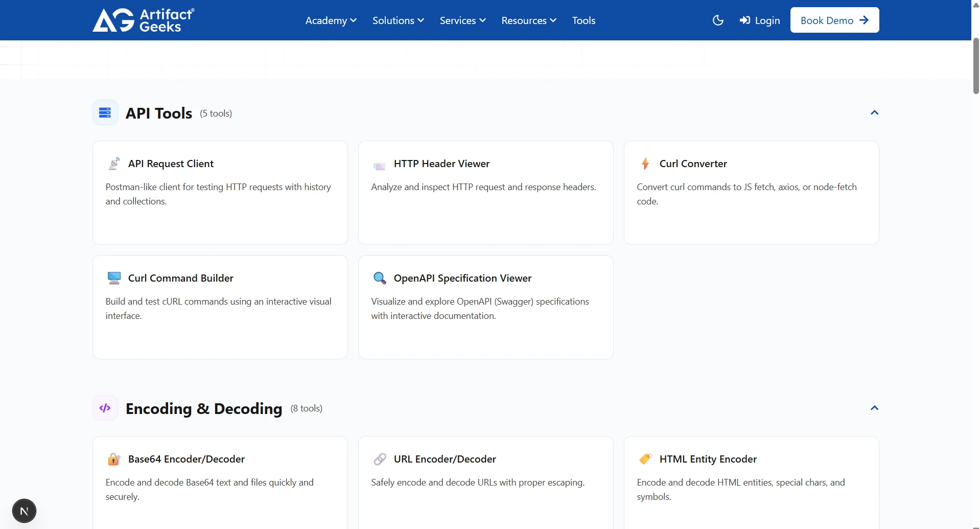Select the API Request Client tool icon
The width and height of the screenshot is (980, 529).
coord(114,164)
